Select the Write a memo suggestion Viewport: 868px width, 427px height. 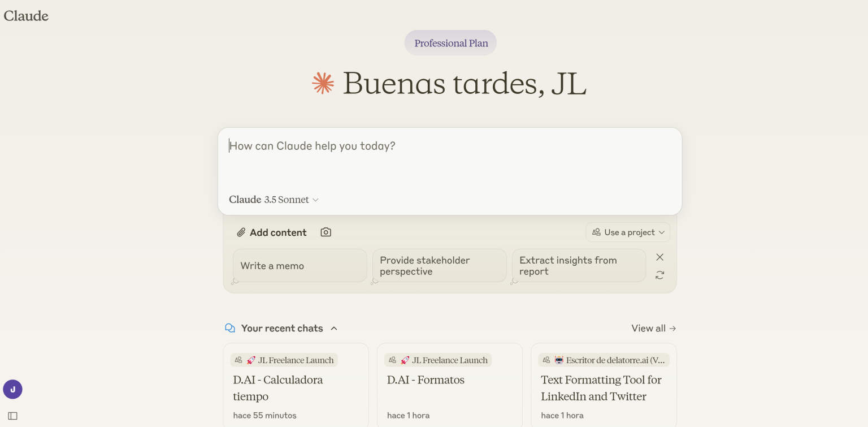(300, 266)
